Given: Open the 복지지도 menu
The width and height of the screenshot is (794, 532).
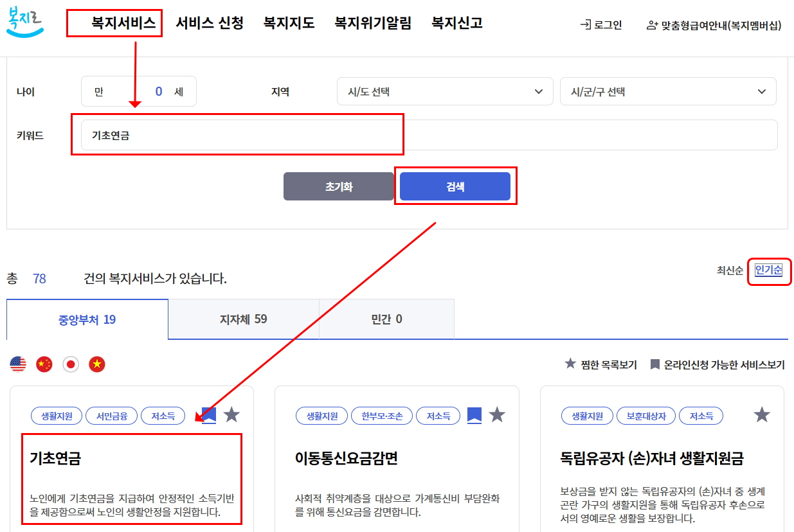Looking at the screenshot, I should [x=288, y=22].
